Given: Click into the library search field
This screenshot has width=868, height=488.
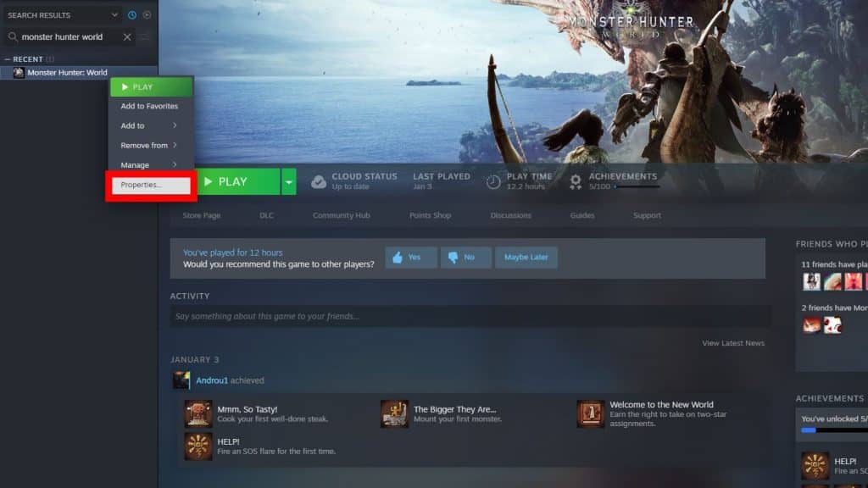Looking at the screenshot, I should pyautogui.click(x=69, y=37).
